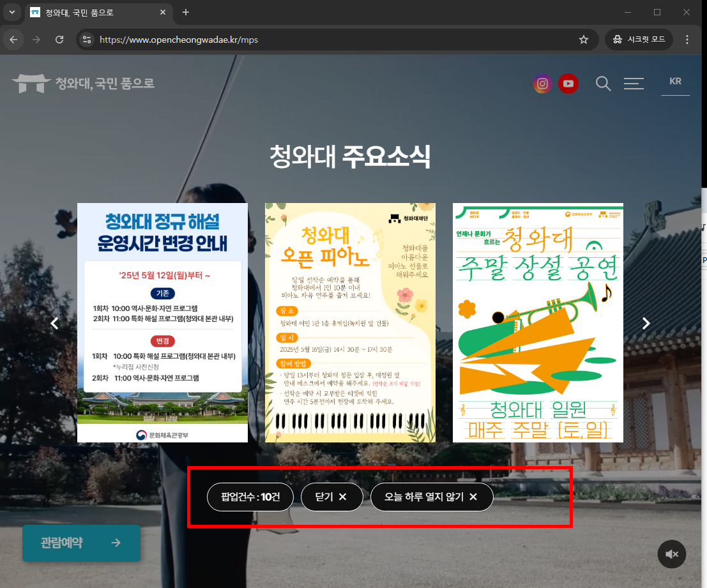
Task: Reload the page with the refresh icon
Action: (x=59, y=39)
